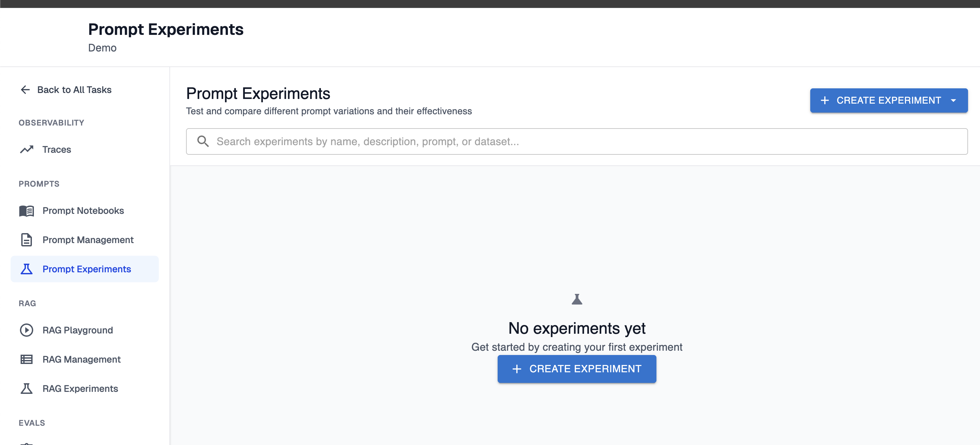Click the RAG Experiments flask icon
Image resolution: width=980 pixels, height=445 pixels.
coord(27,389)
